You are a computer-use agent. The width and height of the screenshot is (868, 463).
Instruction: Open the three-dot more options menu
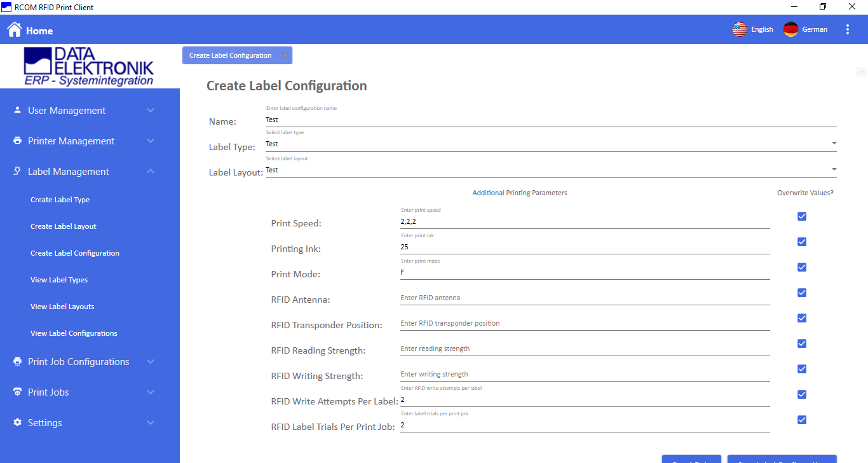pyautogui.click(x=848, y=29)
